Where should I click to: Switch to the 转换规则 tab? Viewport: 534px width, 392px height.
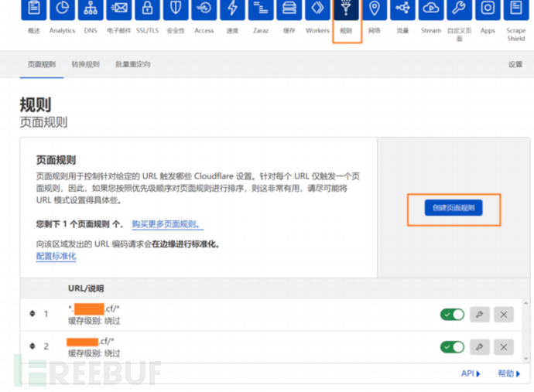click(85, 64)
